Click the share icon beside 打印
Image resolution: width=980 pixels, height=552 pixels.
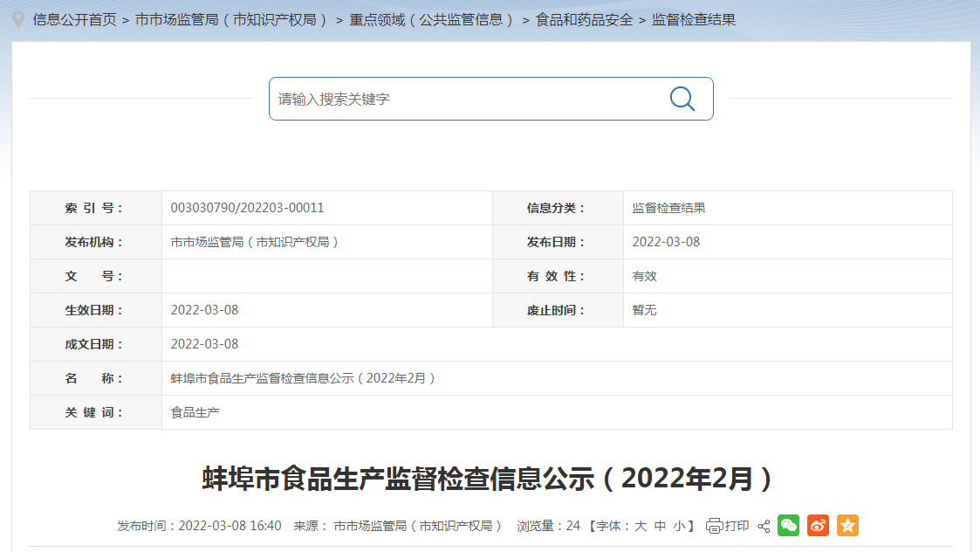click(x=764, y=527)
